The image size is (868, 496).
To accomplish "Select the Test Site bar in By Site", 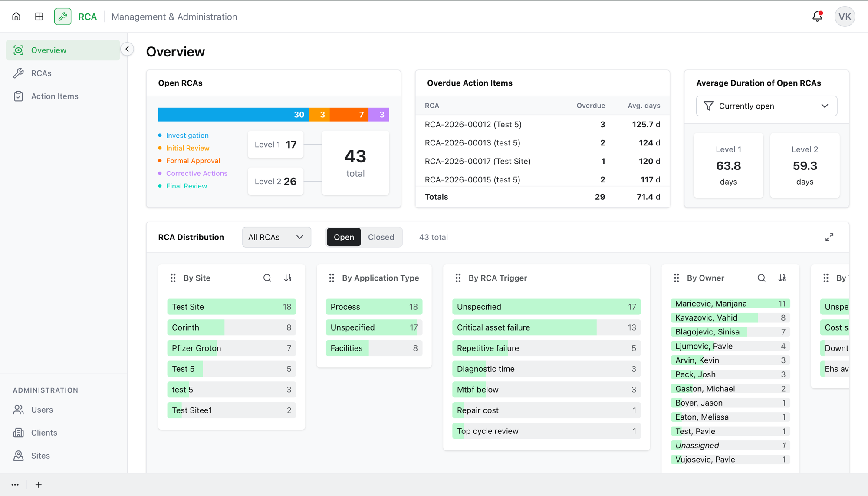I will pyautogui.click(x=231, y=307).
